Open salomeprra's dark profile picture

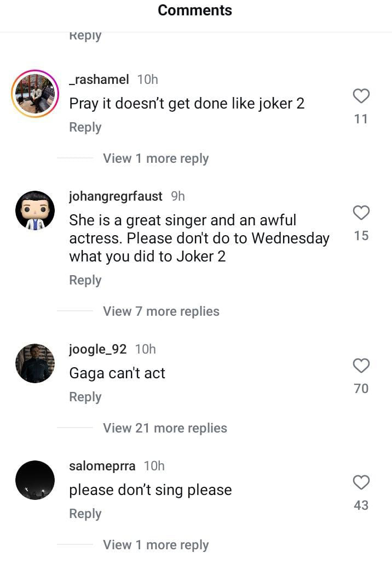pyautogui.click(x=35, y=480)
